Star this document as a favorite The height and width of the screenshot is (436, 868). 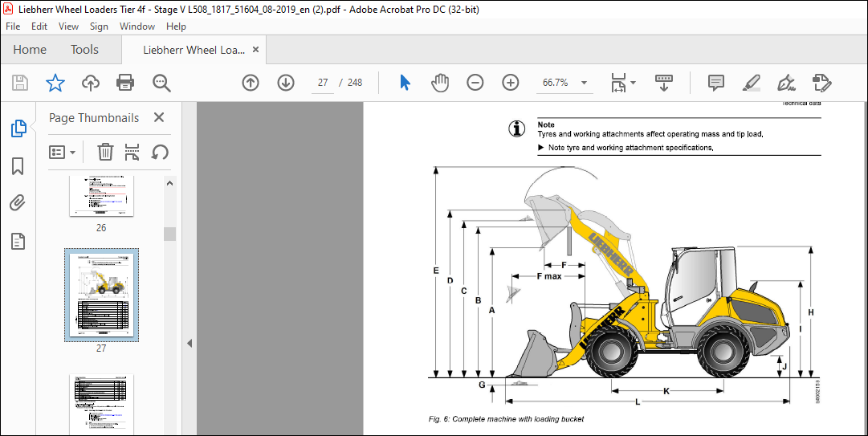[x=55, y=83]
